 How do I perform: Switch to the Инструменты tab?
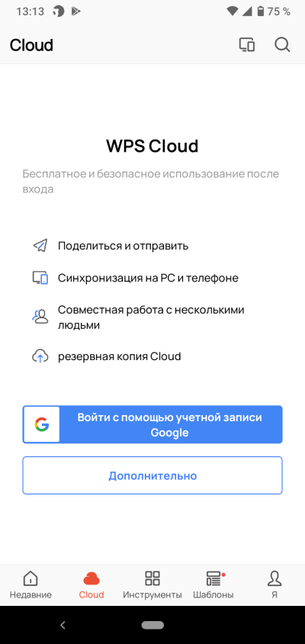pos(152,584)
